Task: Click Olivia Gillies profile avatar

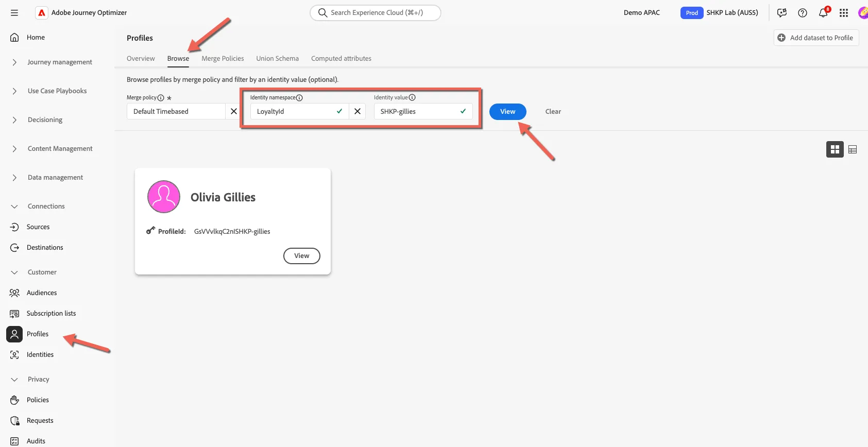Action: pos(164,197)
